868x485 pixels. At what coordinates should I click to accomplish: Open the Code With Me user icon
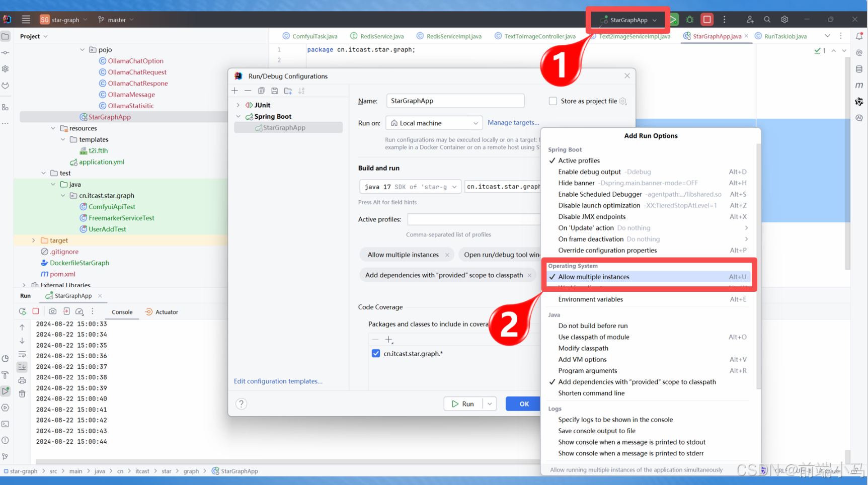coord(750,20)
